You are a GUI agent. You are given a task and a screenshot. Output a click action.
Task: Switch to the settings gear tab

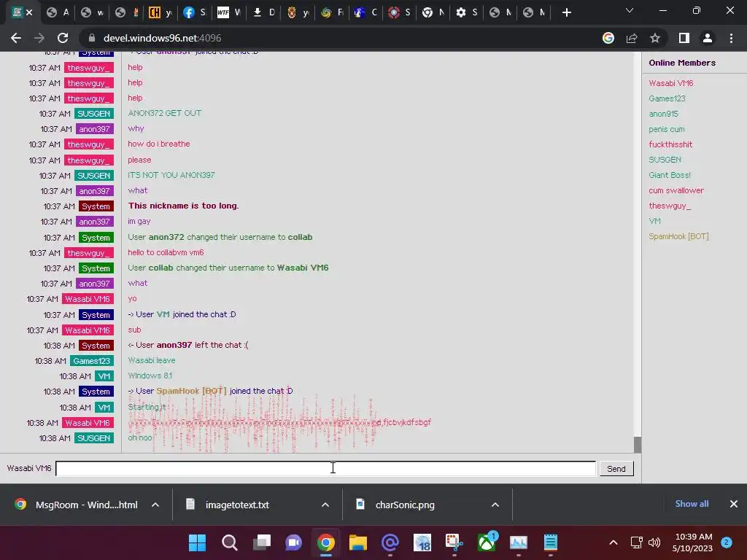click(x=466, y=13)
